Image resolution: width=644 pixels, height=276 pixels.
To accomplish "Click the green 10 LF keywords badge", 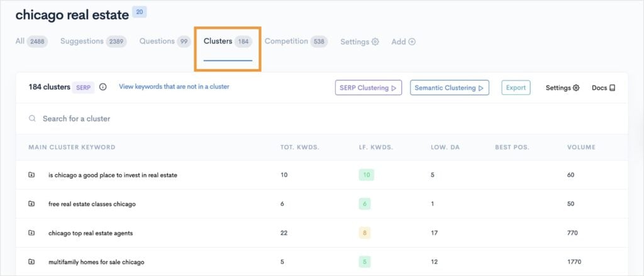I will tap(367, 175).
